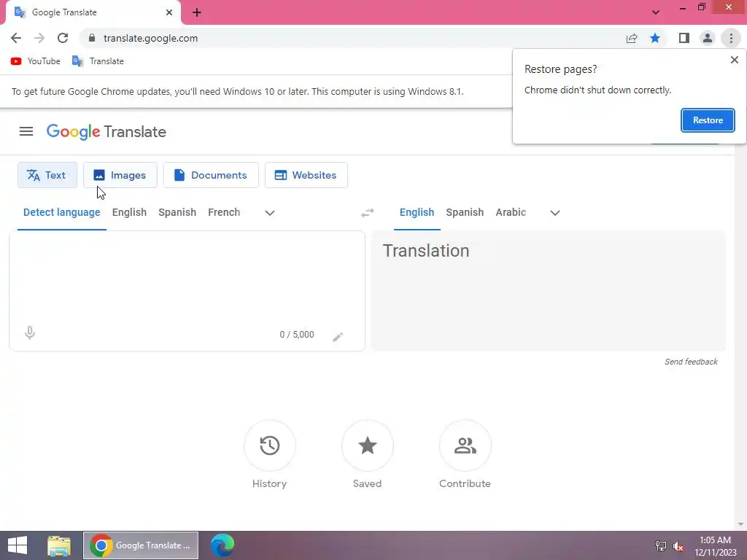
Task: Select the Text translation mode
Action: pos(47,175)
